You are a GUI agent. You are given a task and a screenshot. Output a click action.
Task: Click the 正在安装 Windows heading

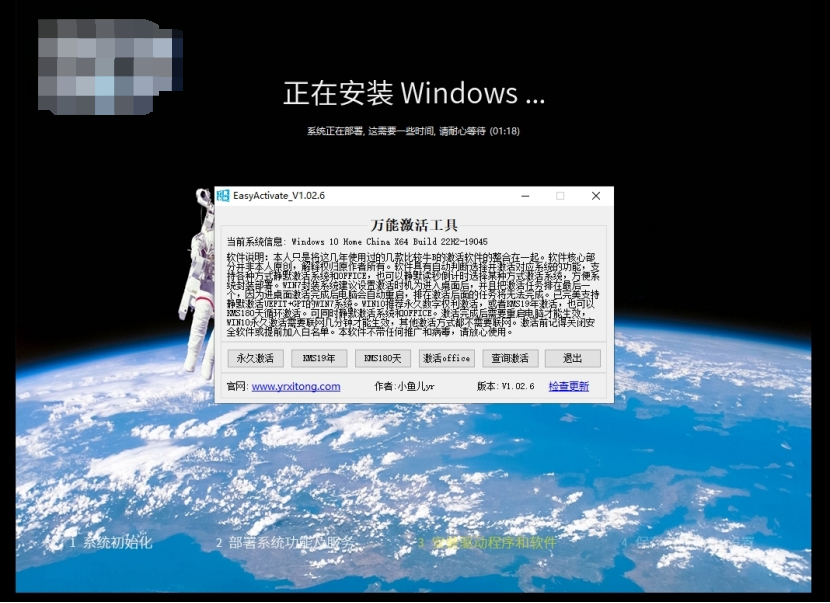pos(414,93)
